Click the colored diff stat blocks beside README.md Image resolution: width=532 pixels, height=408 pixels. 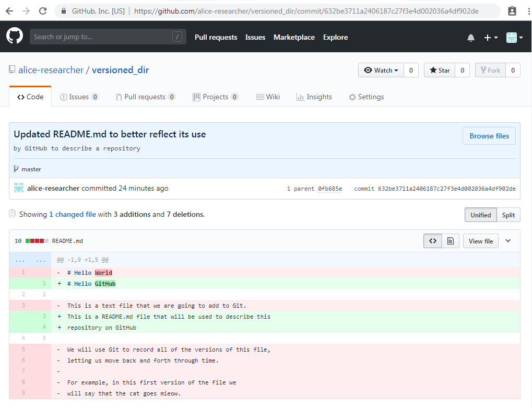tap(38, 241)
